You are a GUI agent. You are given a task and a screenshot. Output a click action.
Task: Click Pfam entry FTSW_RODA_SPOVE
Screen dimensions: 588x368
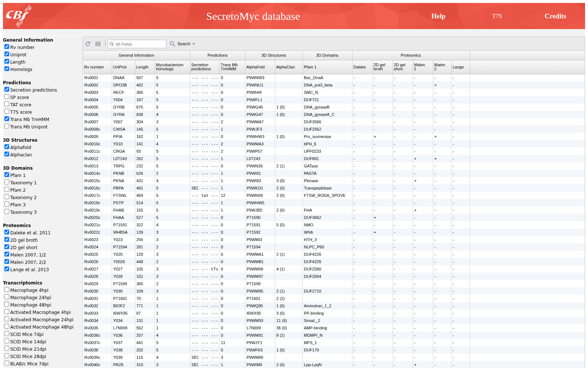(x=327, y=195)
